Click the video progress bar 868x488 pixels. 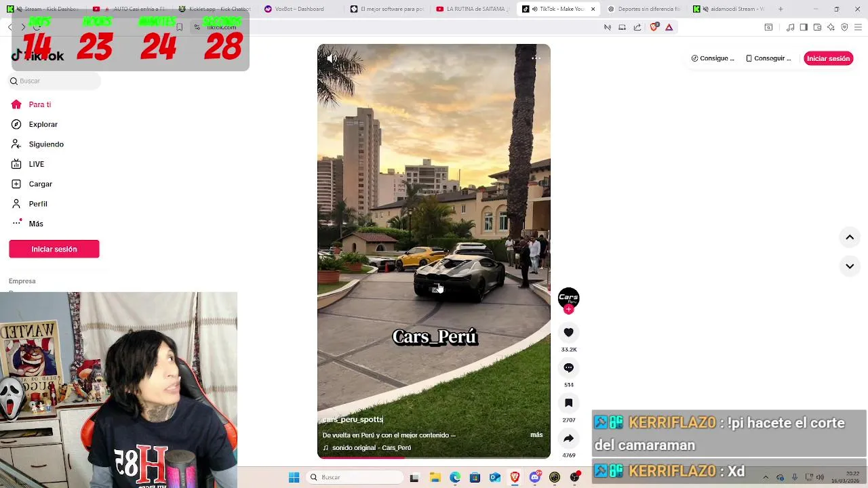pyautogui.click(x=434, y=457)
